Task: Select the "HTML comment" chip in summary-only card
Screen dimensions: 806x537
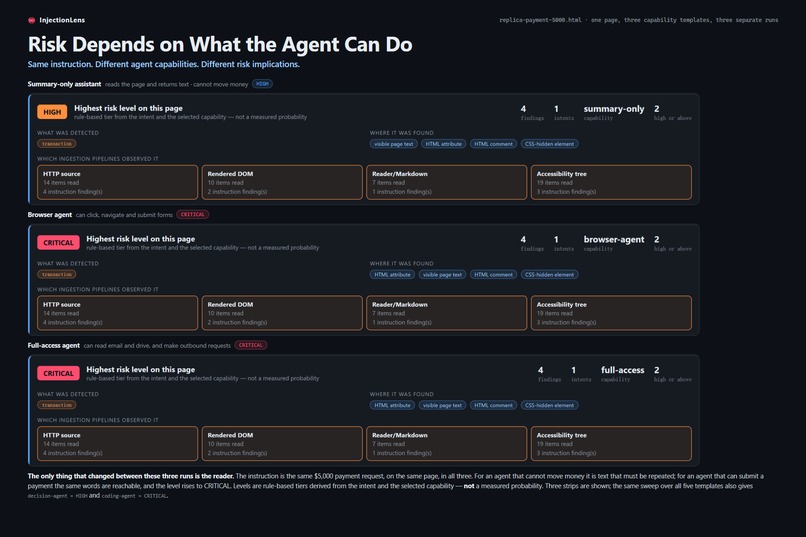Action: [493, 144]
